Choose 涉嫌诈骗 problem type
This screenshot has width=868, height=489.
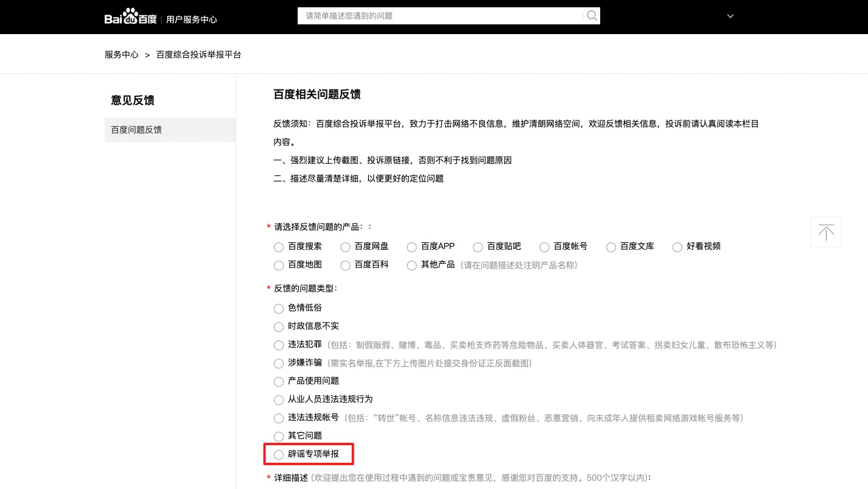[x=279, y=364]
